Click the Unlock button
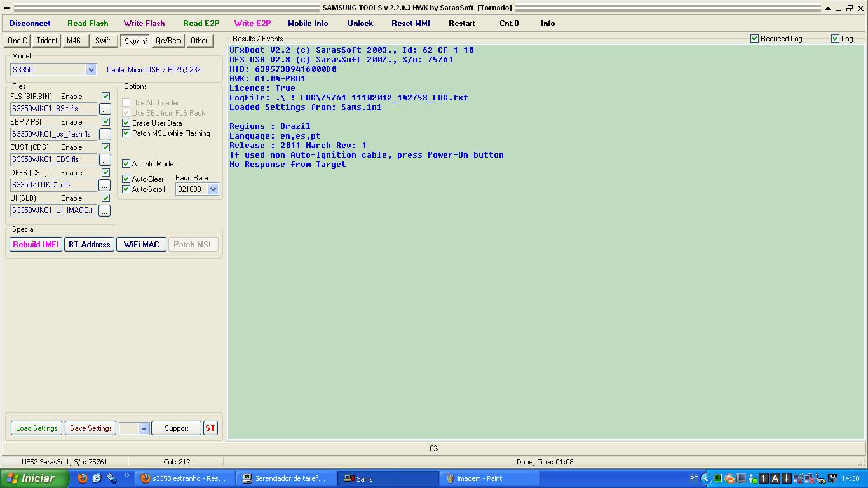The width and height of the screenshot is (868, 488). click(360, 24)
